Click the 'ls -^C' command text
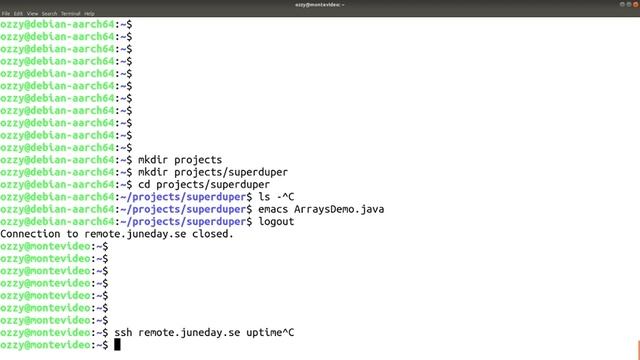The image size is (640, 360). [276, 197]
